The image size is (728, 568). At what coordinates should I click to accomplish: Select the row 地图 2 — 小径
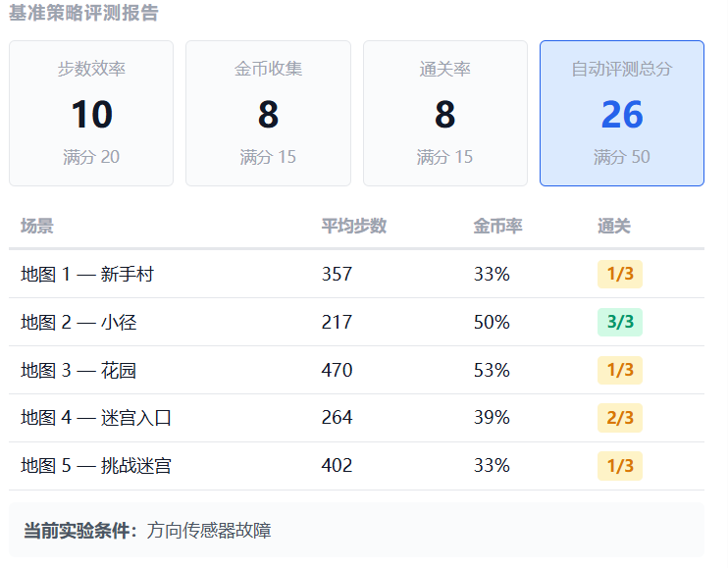356,322
